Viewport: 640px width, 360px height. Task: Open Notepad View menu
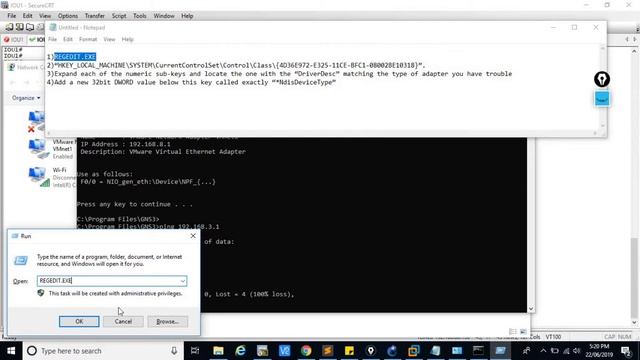[109, 39]
